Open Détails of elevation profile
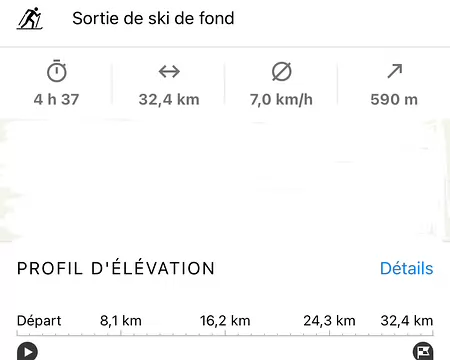This screenshot has height=360, width=450. click(x=406, y=268)
